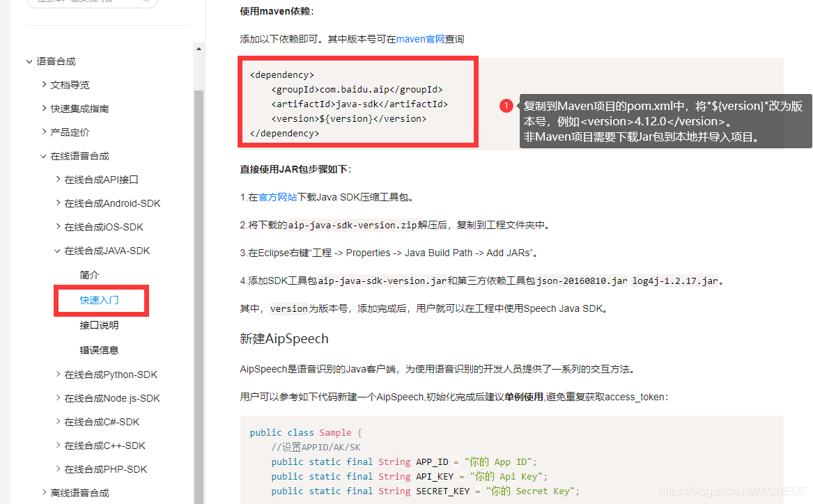Expand the 在线合成API接口 chevron
Screen dimensions: 813x504
[58, 179]
